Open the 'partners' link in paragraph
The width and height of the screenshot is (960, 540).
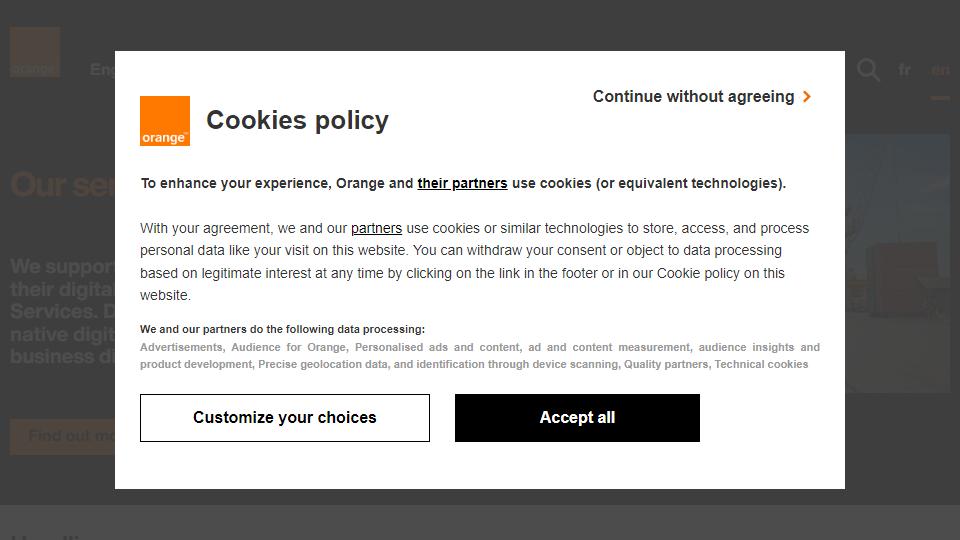pos(377,228)
